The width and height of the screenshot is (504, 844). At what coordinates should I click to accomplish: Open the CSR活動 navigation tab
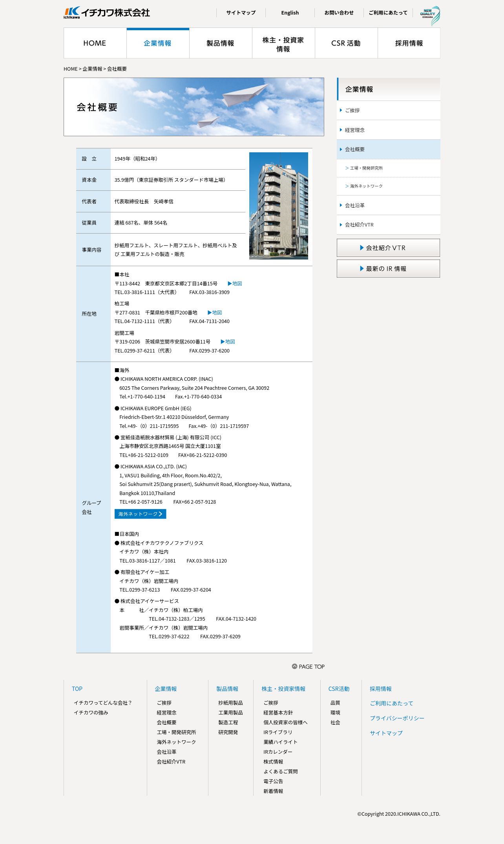point(346,43)
